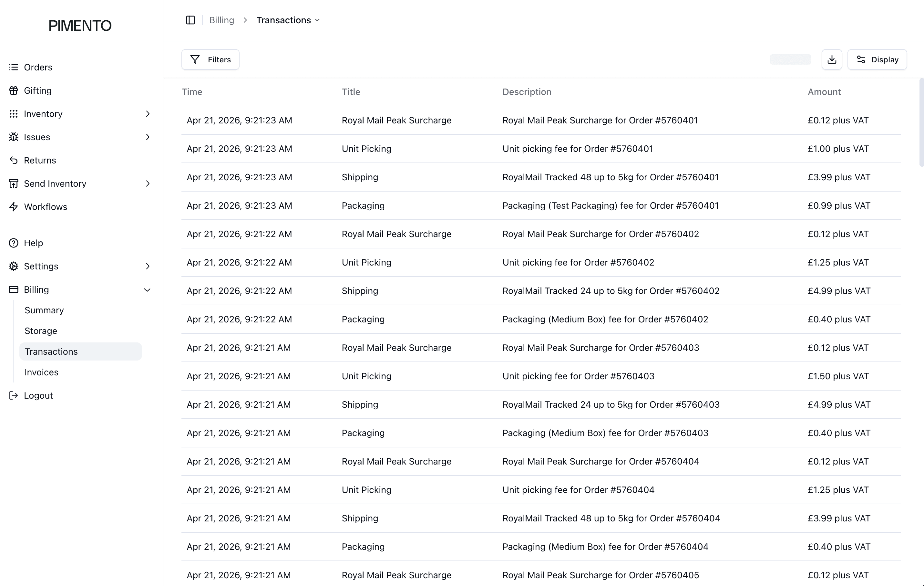Image resolution: width=924 pixels, height=586 pixels.
Task: Open the Invoices billing page
Action: [x=41, y=372]
